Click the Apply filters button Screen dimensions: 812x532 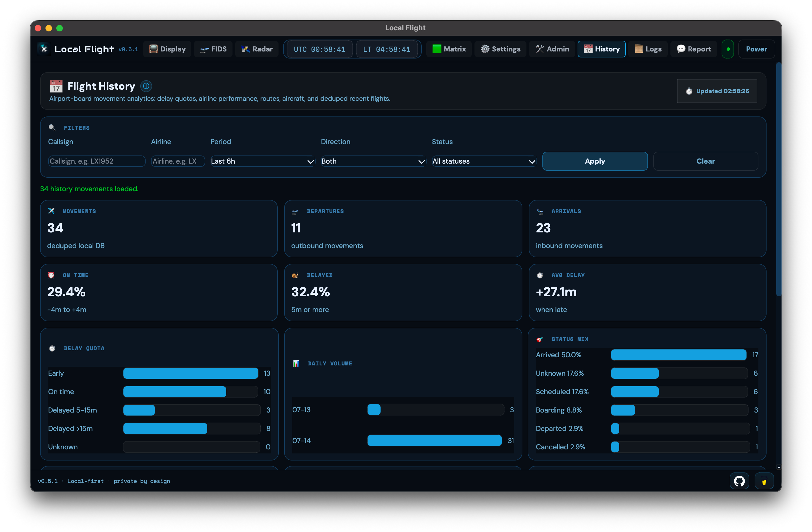tap(595, 161)
